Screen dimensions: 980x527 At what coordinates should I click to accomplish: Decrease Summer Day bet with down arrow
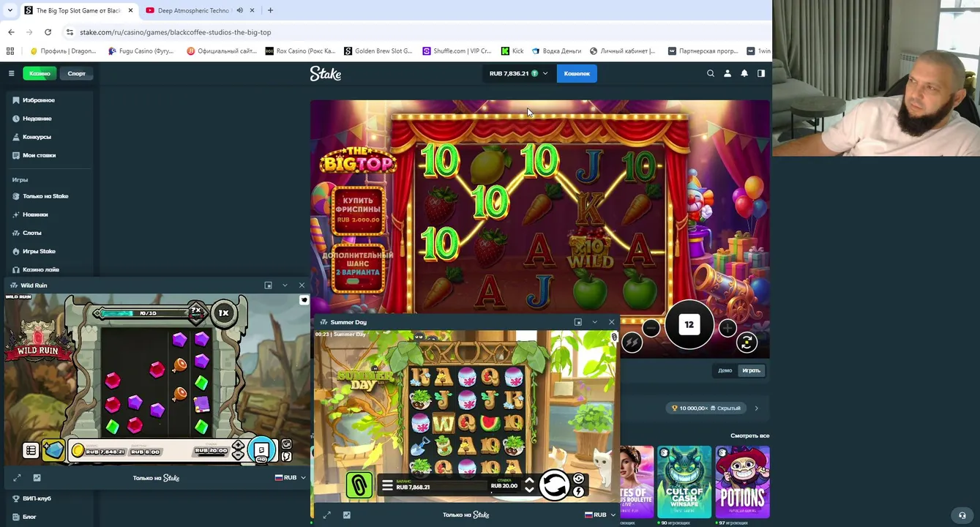(x=530, y=490)
